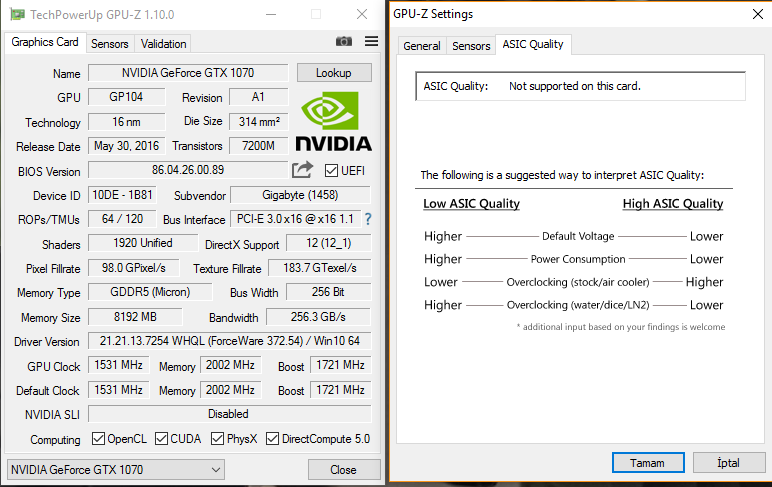Click the Shaders value 1920 Unified
772x487 pixels.
[143, 243]
